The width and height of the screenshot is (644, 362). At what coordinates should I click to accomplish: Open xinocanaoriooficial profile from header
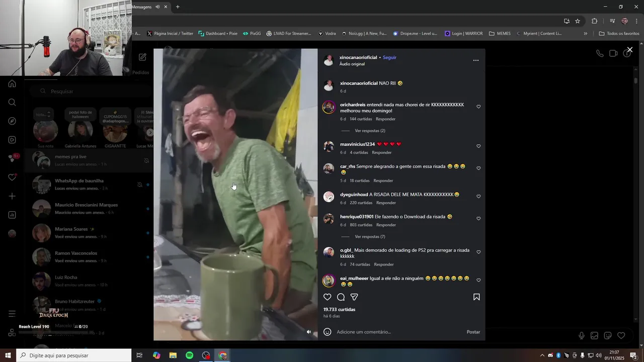click(x=358, y=57)
